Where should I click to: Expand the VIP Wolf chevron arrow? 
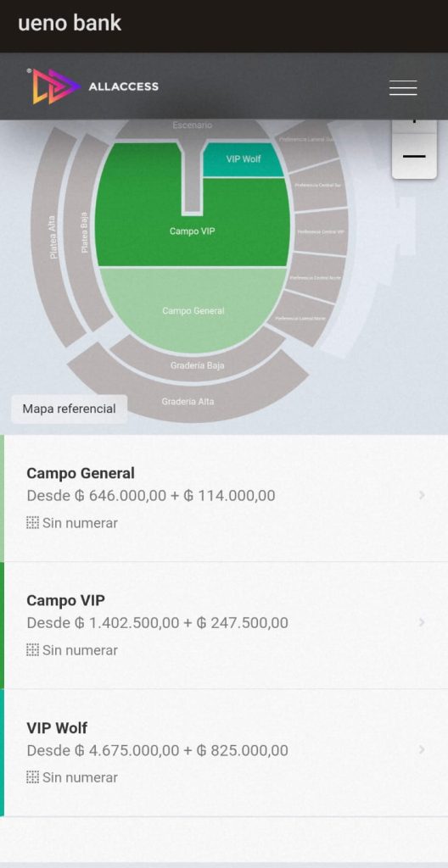click(x=422, y=749)
